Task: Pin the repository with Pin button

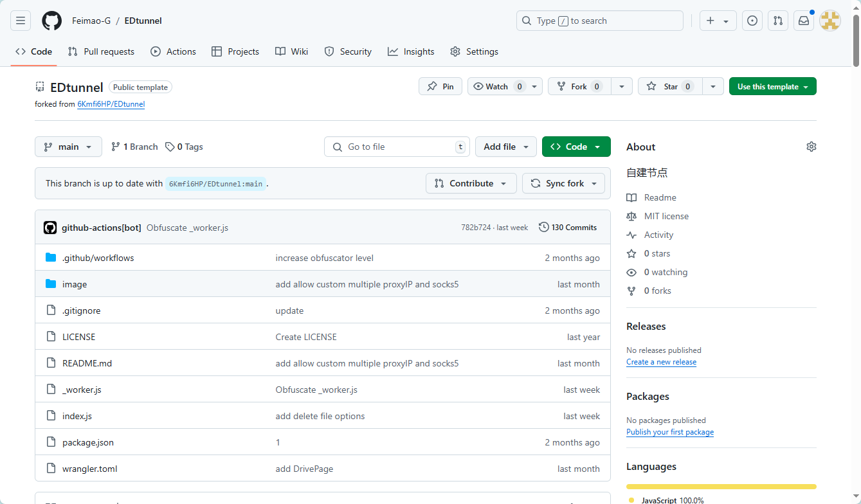Action: pos(440,86)
